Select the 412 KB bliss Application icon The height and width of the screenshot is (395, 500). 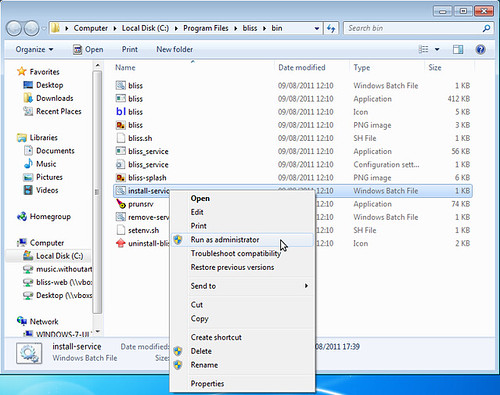(x=120, y=99)
